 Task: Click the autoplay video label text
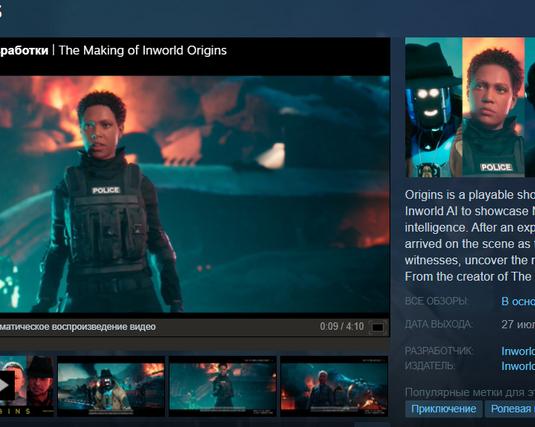click(x=78, y=327)
